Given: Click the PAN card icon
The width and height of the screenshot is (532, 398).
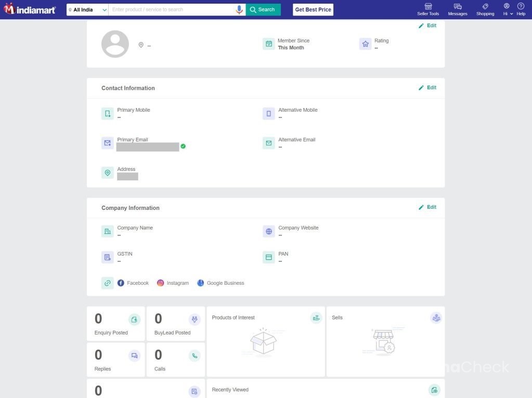Looking at the screenshot, I should coord(269,257).
